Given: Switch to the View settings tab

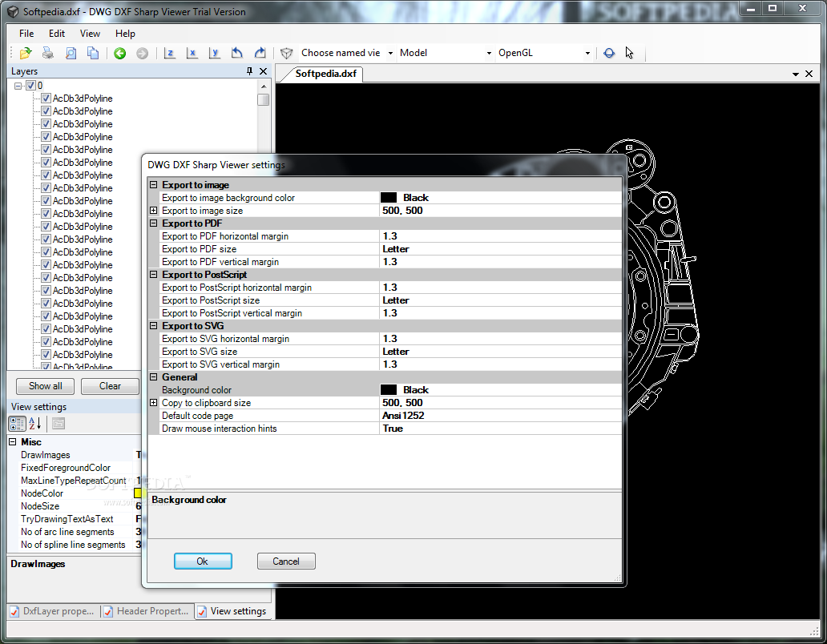Looking at the screenshot, I should coord(232,611).
